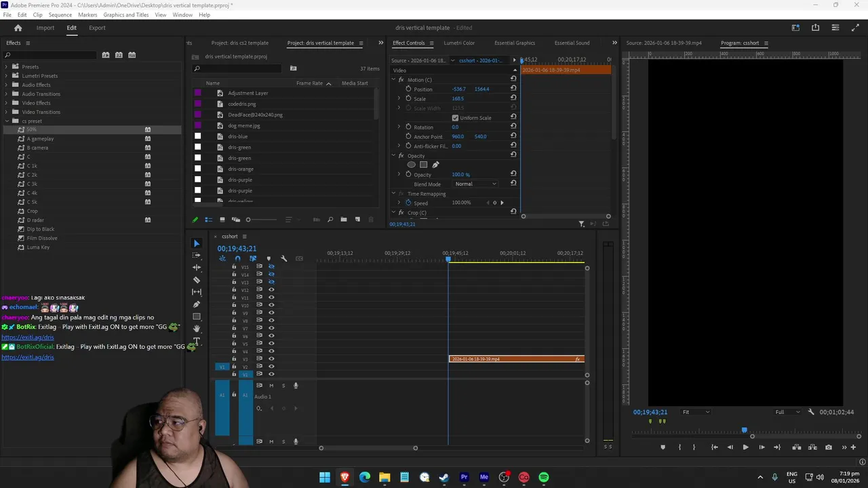Open the File menu
Screen dimensions: 868x488
pos(7,14)
